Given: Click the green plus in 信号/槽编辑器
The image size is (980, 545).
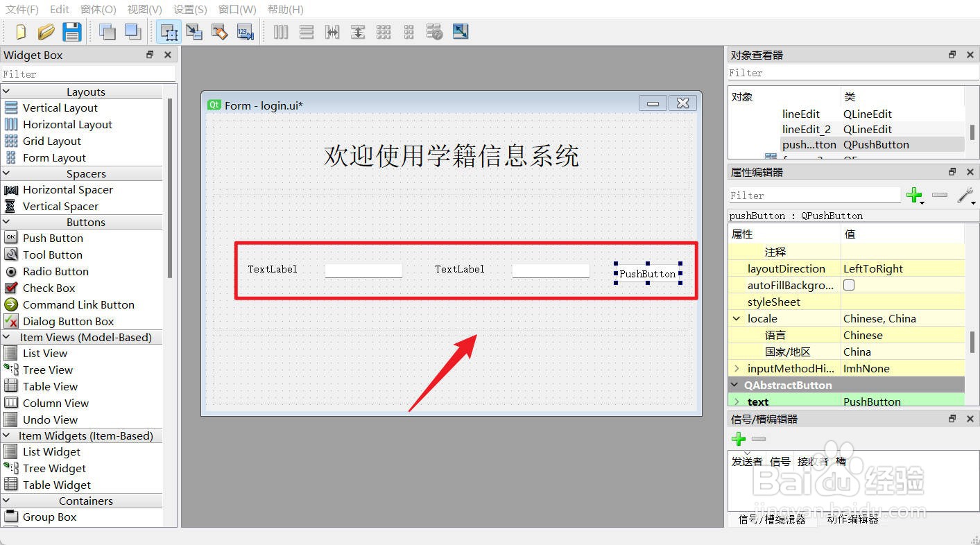Looking at the screenshot, I should tap(739, 439).
